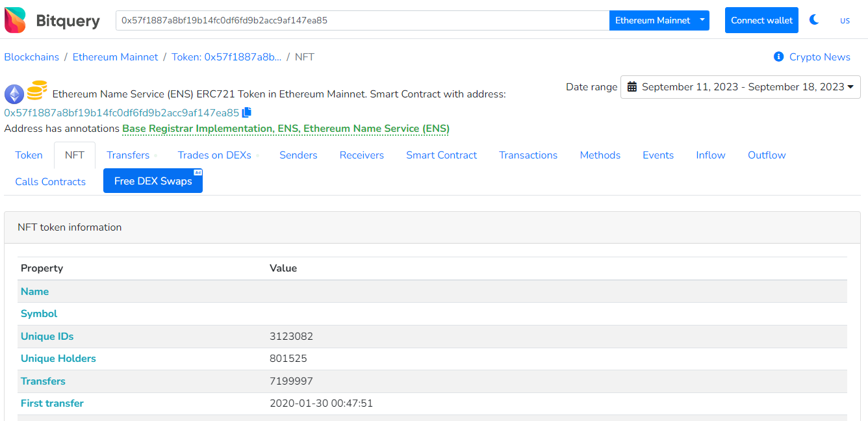
Task: Open the Ethereum Mainnet network dropdown
Action: [x=659, y=20]
